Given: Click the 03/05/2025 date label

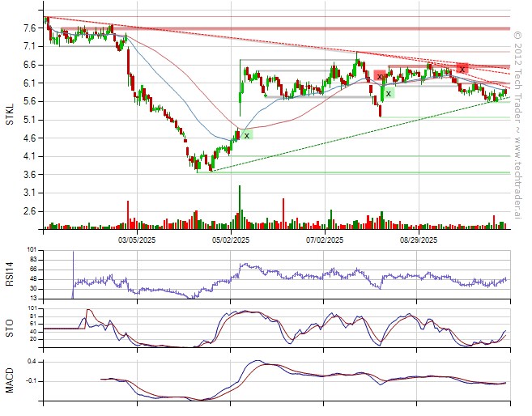Looking at the screenshot, I should tap(136, 240).
